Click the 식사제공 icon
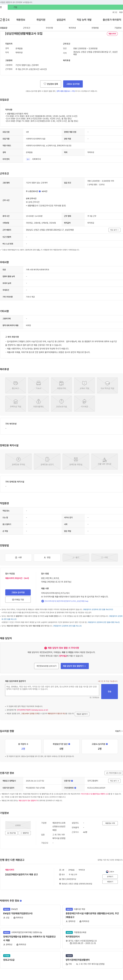 point(85,404)
